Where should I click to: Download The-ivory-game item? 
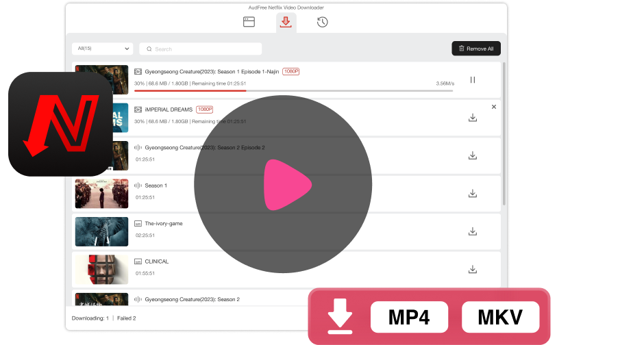[473, 231]
